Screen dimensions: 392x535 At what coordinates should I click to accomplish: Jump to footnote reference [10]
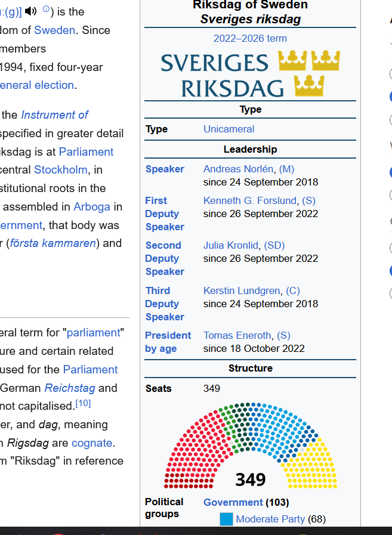[83, 404]
